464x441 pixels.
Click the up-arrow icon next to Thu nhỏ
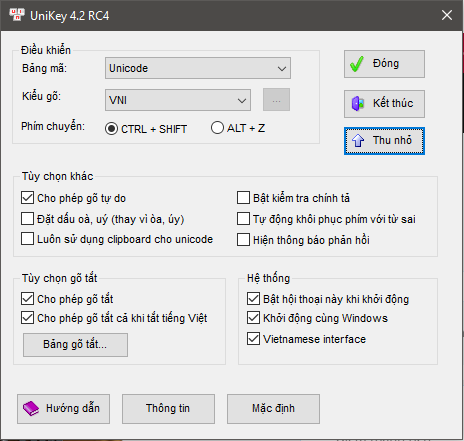(x=358, y=140)
